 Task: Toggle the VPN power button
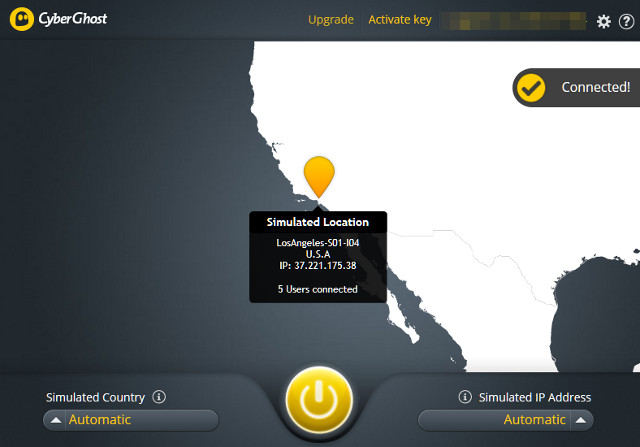(319, 399)
